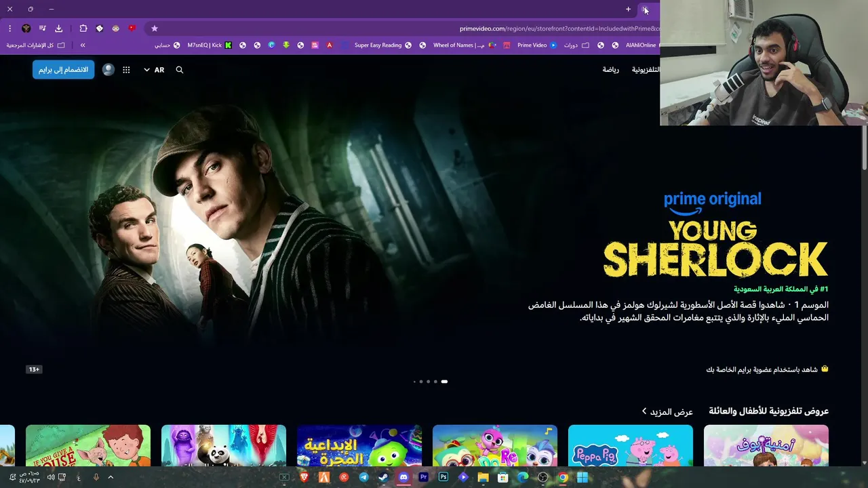
Task: Open the colorful birds show thumbnail
Action: [x=495, y=445]
